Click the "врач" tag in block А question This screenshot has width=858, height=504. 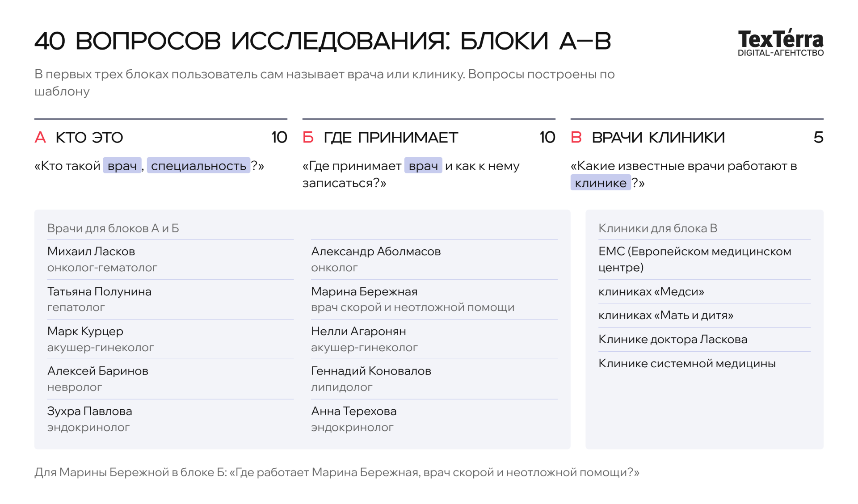(122, 165)
